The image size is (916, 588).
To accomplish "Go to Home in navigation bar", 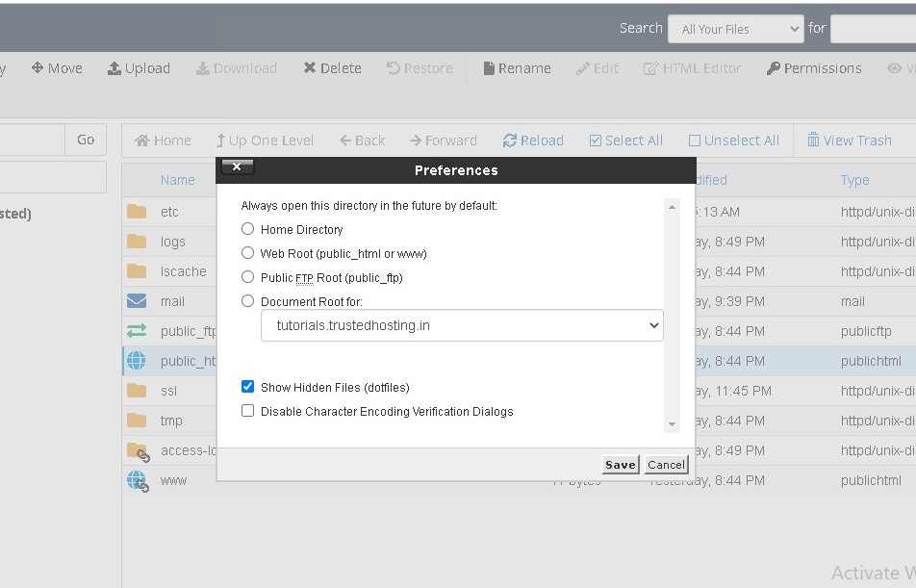I will [x=163, y=141].
